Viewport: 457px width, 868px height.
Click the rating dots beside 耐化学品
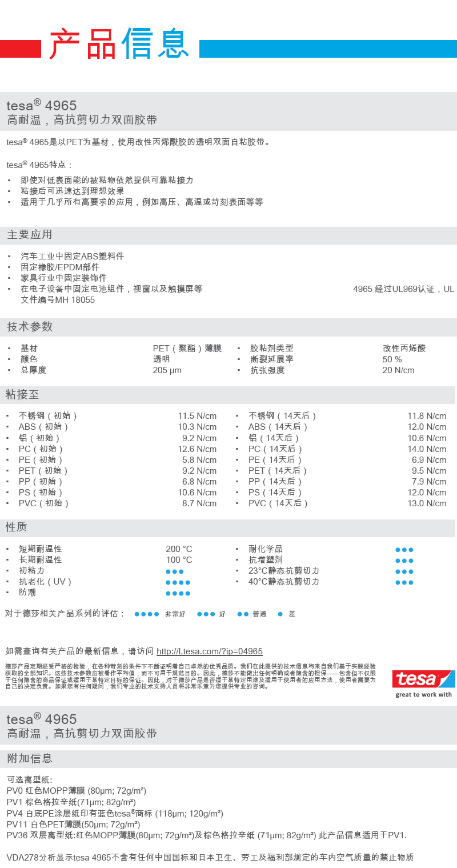coord(404,550)
